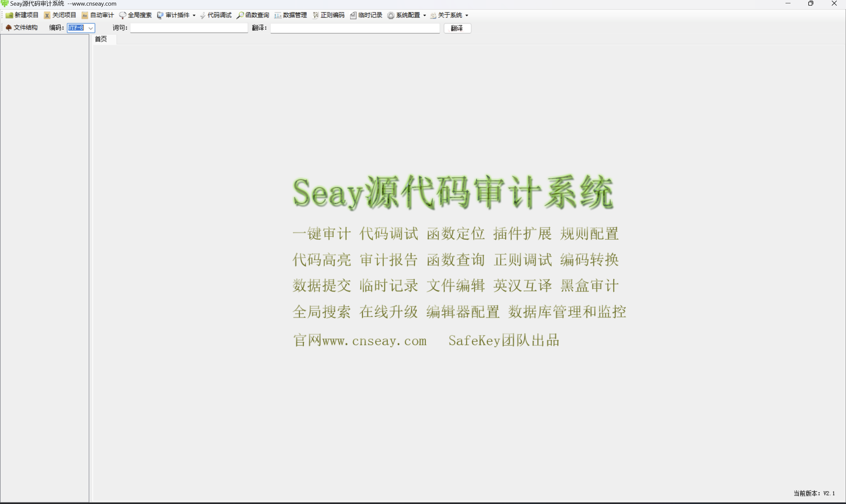846x504 pixels.
Task: Click the Seay application icon in title bar
Action: click(x=4, y=4)
